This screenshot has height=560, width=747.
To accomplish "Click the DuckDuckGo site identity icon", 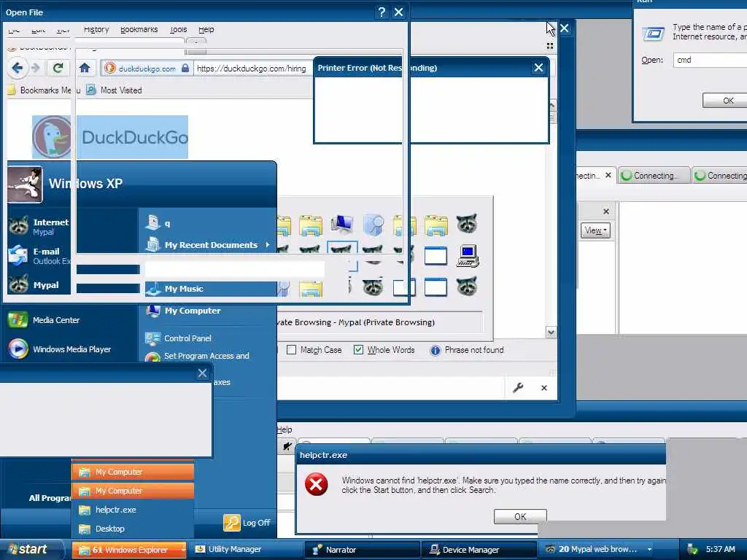I will pos(110,68).
